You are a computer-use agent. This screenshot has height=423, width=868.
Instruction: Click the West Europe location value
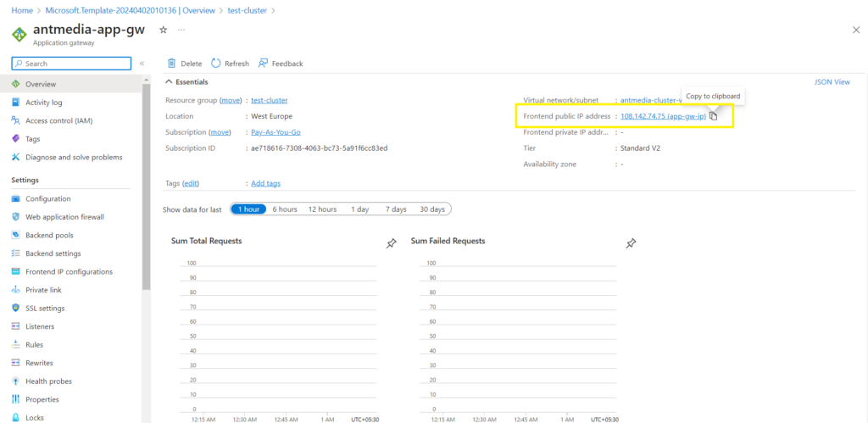(x=271, y=116)
